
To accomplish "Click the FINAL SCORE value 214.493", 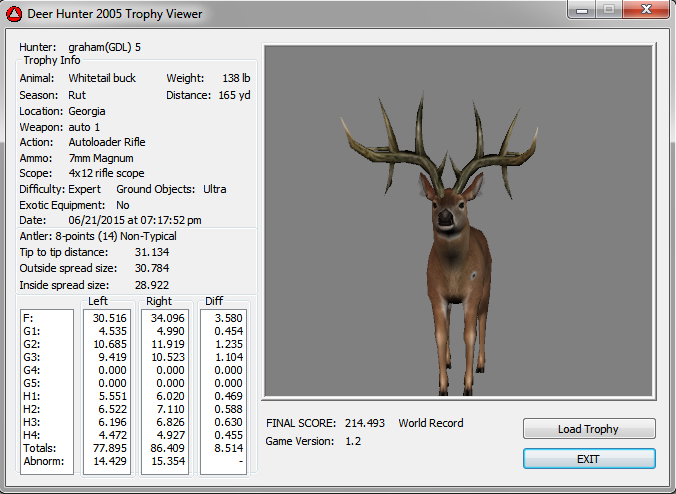I will 365,423.
